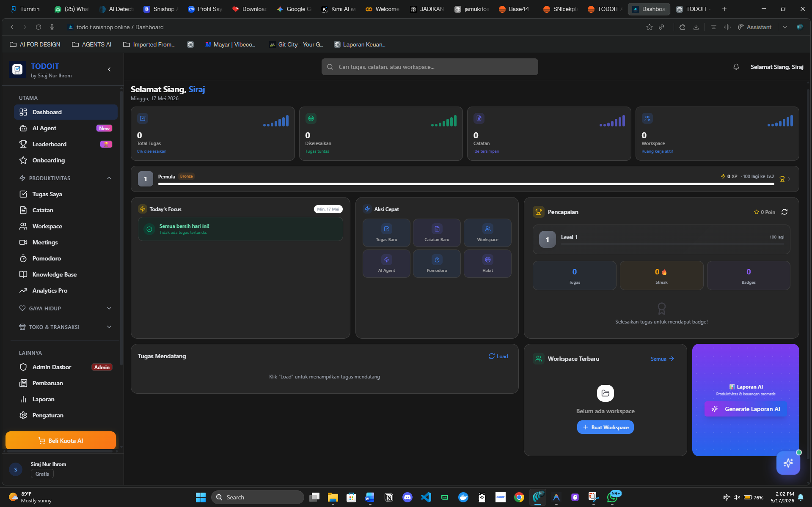Click Habit quick action tile

point(487,264)
